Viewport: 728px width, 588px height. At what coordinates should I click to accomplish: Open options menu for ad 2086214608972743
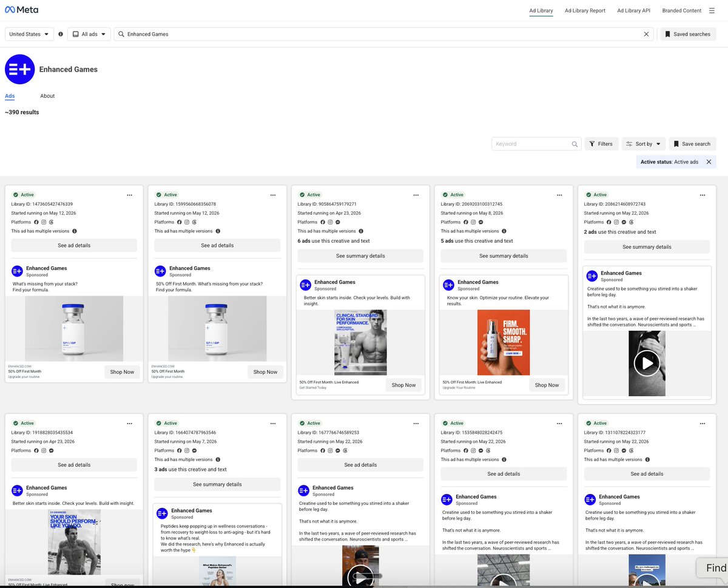pos(703,195)
